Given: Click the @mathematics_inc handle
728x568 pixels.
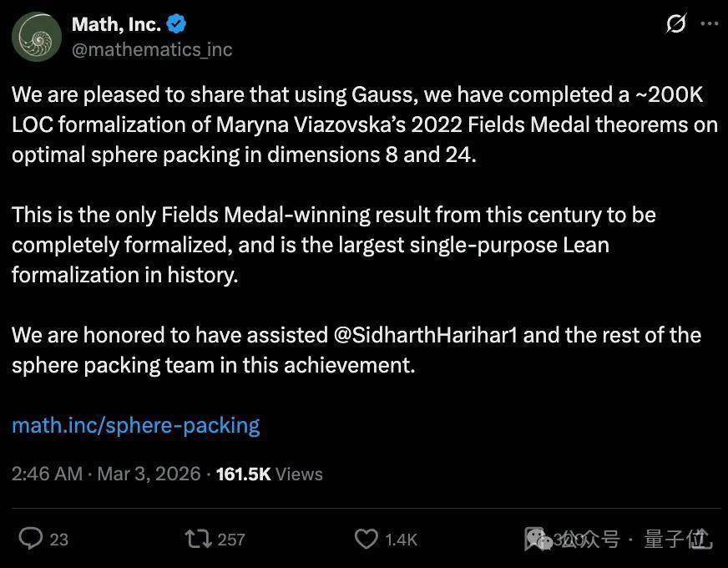Looking at the screenshot, I should tap(152, 49).
